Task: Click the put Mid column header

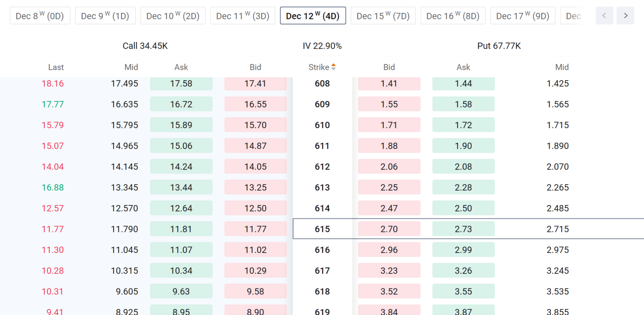Action: [562, 67]
